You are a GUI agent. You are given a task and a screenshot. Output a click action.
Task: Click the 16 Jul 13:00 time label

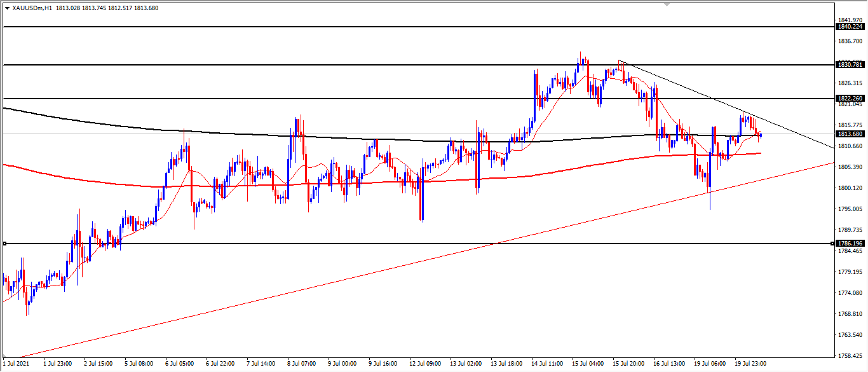coord(669,364)
